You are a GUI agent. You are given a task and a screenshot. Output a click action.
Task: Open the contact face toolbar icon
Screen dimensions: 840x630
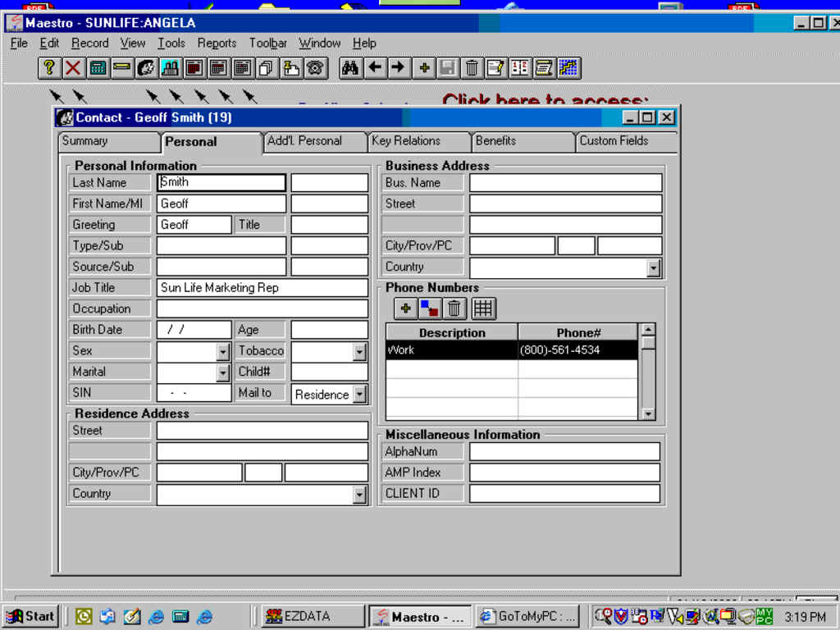click(146, 68)
